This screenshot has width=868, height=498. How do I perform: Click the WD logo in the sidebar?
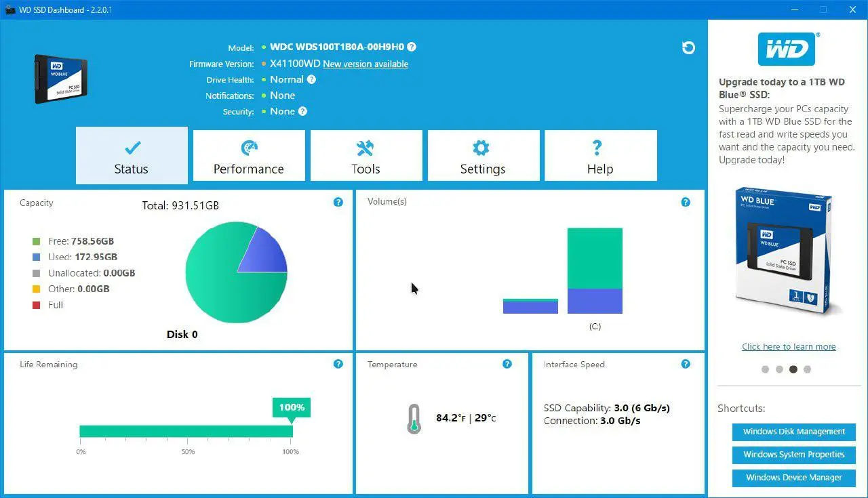tap(787, 49)
